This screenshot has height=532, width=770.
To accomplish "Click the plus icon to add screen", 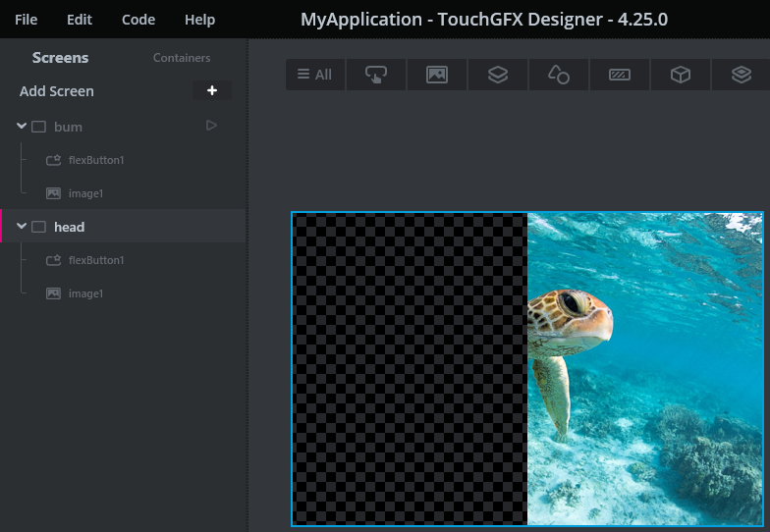I will point(211,91).
